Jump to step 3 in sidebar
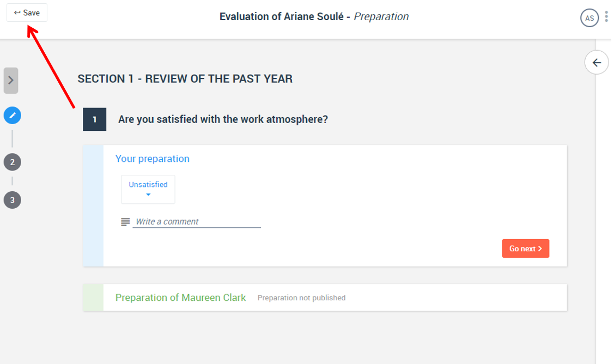 (13, 200)
